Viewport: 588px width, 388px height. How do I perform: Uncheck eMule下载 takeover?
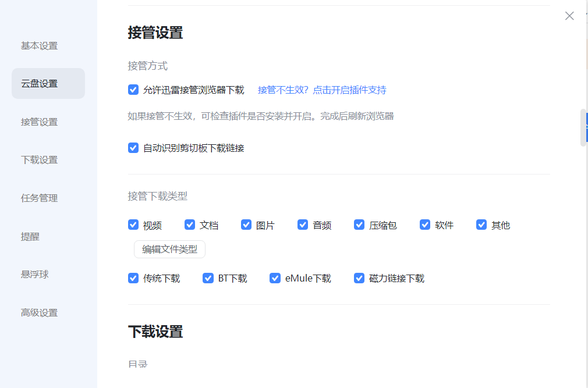[x=275, y=278]
